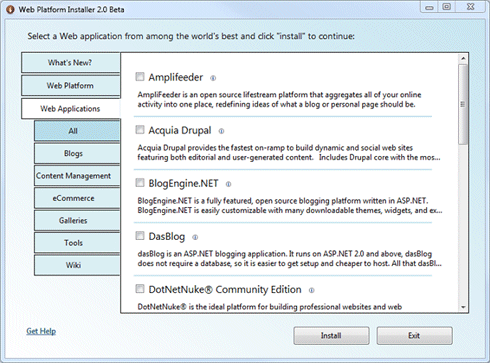Viewport: 490px width, 363px height.
Task: Click the Web Platform Installer title bar icon
Action: (x=11, y=9)
